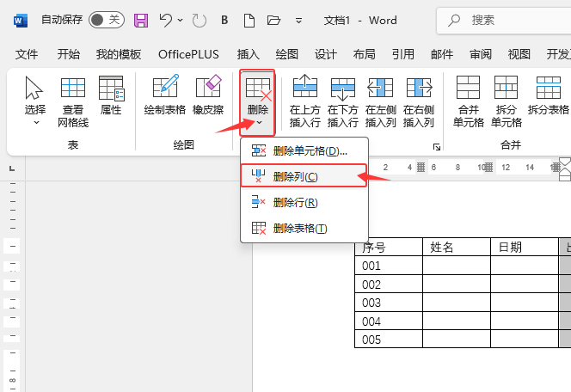Click the Word application icon
This screenshot has width=571, height=392.
pyautogui.click(x=21, y=21)
